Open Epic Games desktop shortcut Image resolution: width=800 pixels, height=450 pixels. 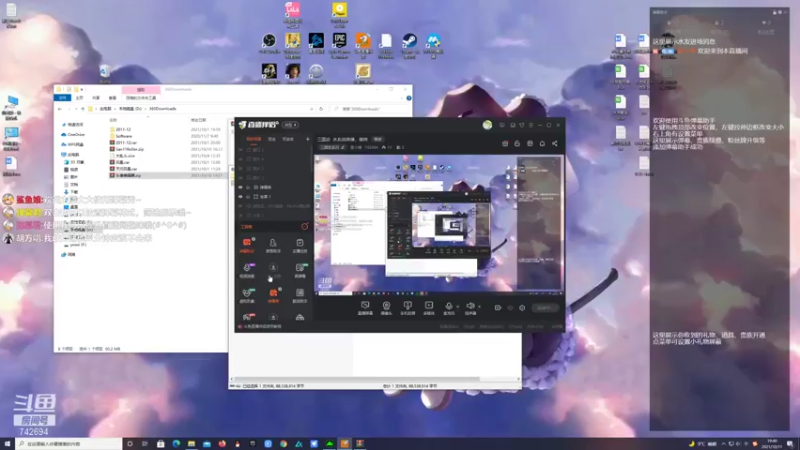click(339, 41)
